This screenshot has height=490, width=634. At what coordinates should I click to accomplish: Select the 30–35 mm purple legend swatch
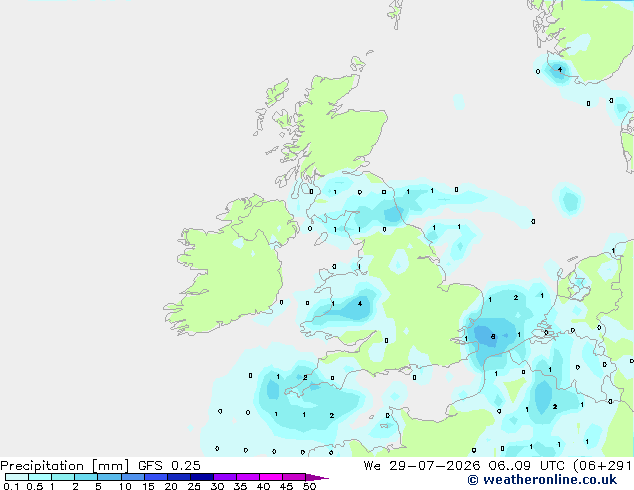225,477
